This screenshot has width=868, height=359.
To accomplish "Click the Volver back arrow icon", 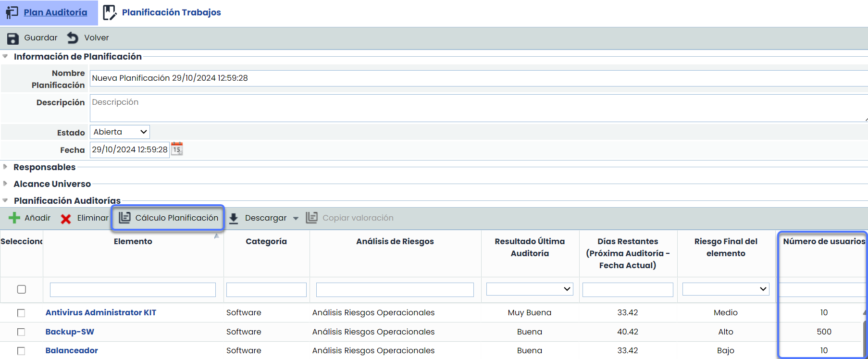I will coord(73,38).
